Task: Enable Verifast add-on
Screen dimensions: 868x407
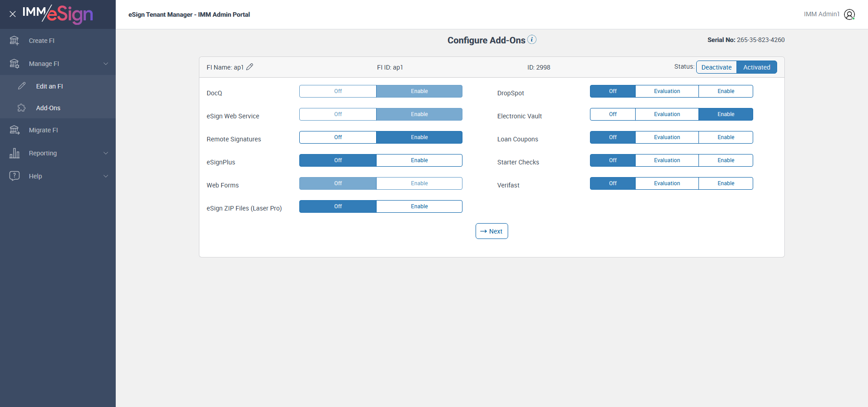Action: click(726, 183)
